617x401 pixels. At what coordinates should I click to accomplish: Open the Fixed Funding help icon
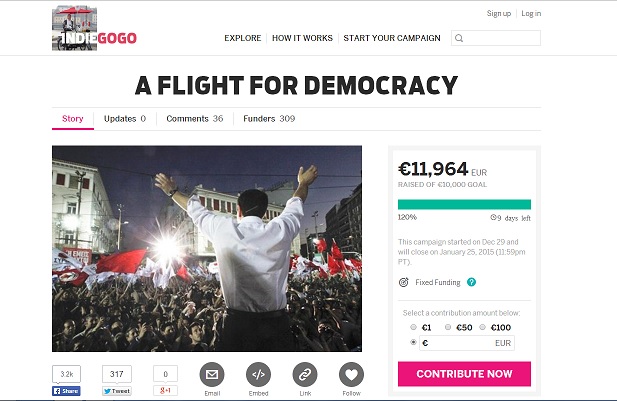click(471, 282)
